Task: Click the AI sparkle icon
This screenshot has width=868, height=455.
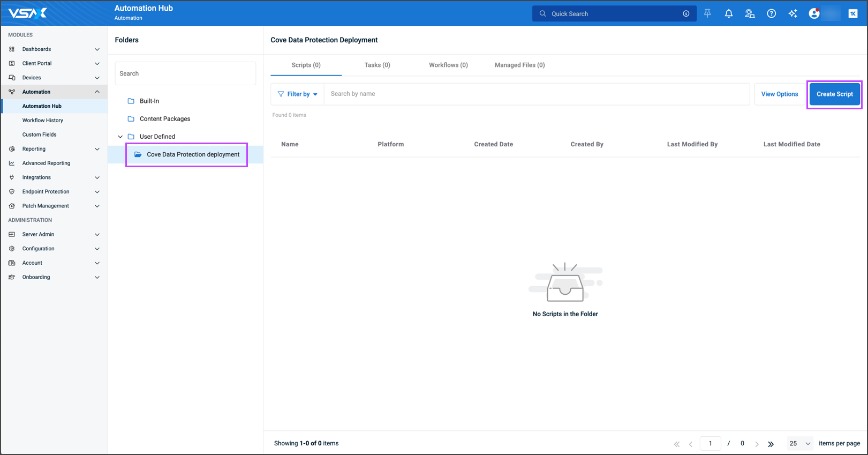Action: pyautogui.click(x=792, y=14)
